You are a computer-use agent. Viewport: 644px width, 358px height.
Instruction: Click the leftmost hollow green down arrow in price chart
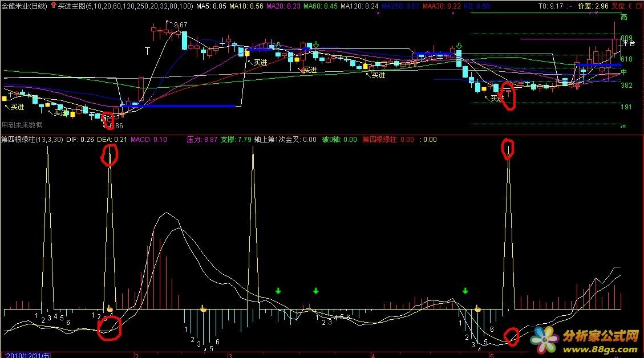coord(278,44)
